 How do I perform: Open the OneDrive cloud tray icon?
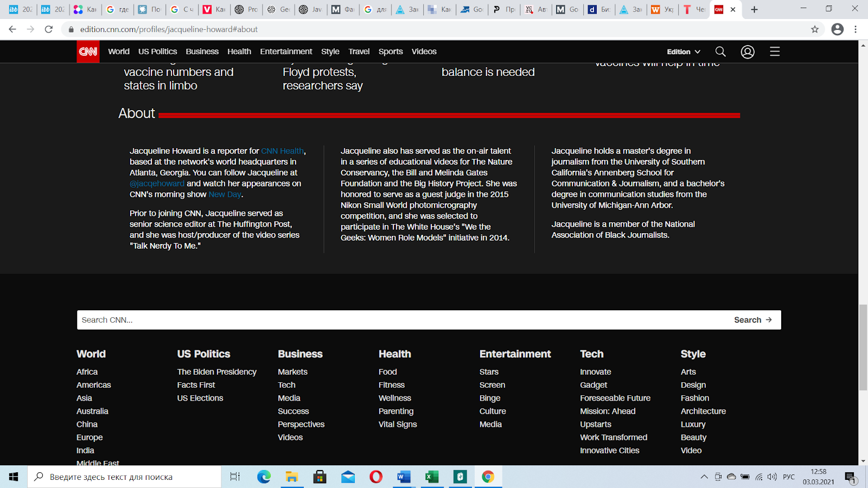click(x=731, y=477)
